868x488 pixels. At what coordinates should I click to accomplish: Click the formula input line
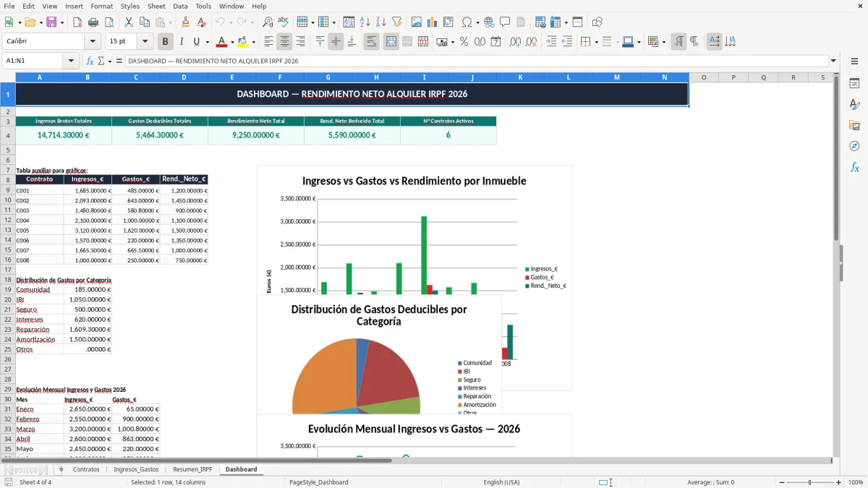pos(476,61)
